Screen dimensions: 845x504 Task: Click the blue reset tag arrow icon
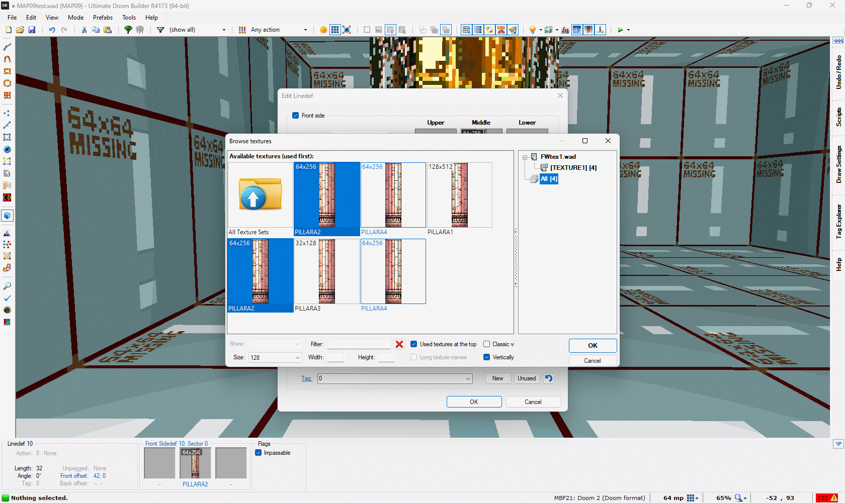coord(549,378)
